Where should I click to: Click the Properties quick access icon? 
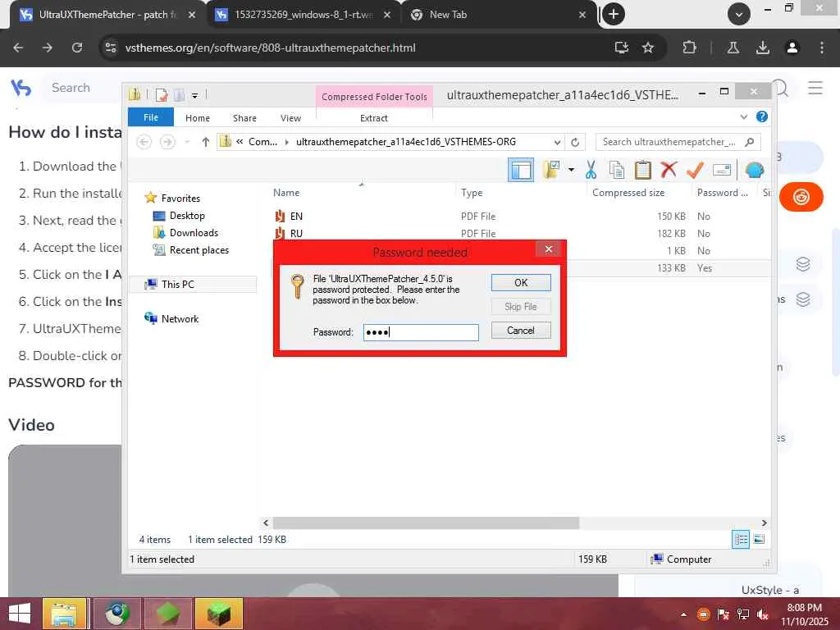pyautogui.click(x=161, y=95)
